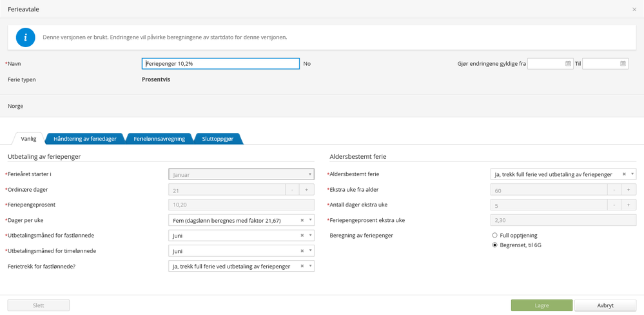The height and width of the screenshot is (315, 644).
Task: Click the 'Navn' text input field
Action: click(x=220, y=64)
